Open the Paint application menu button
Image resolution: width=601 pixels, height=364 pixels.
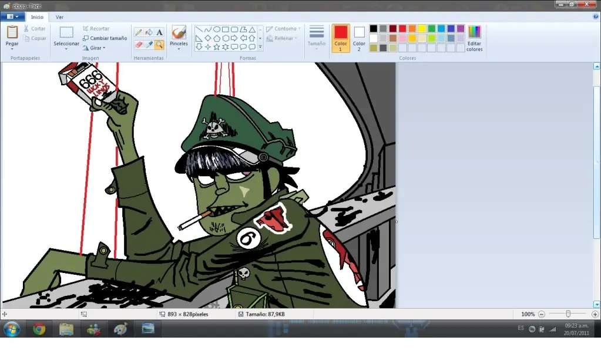(x=13, y=16)
